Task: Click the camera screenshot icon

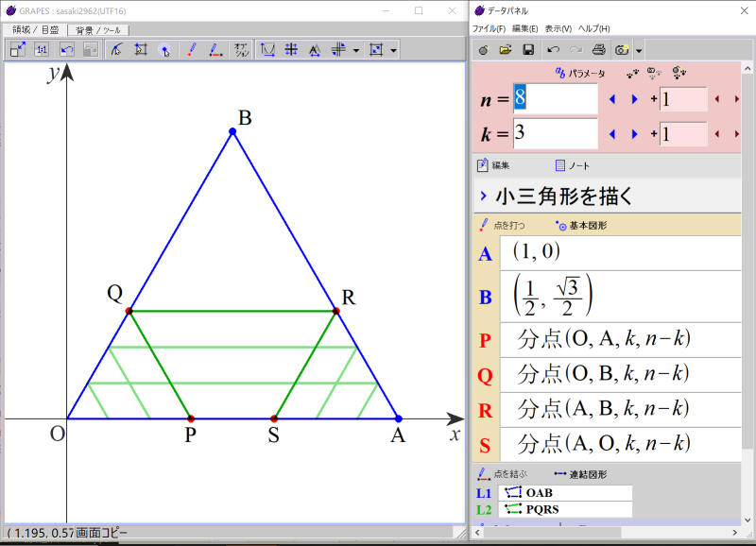Action: [x=622, y=49]
